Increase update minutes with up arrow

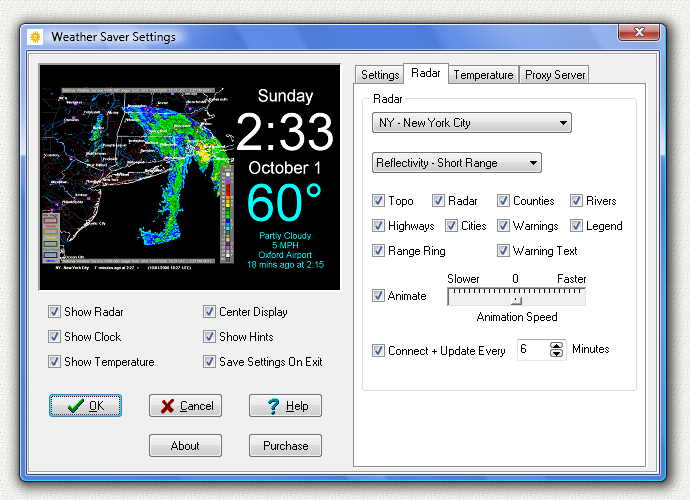pos(557,345)
